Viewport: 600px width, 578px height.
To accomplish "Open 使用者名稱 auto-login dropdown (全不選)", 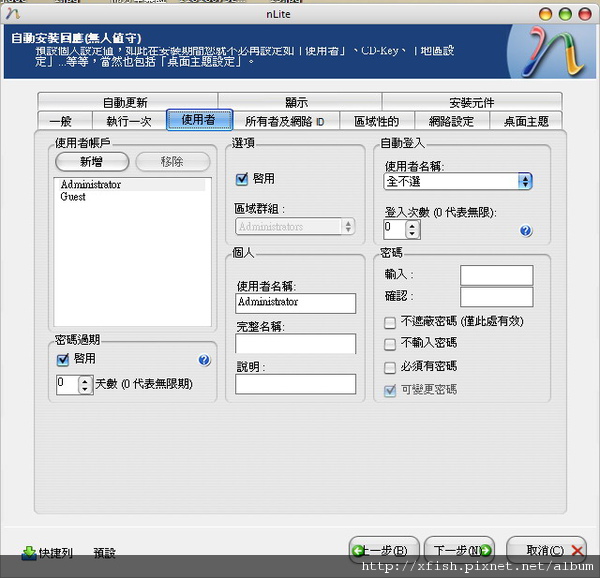I will (x=458, y=181).
